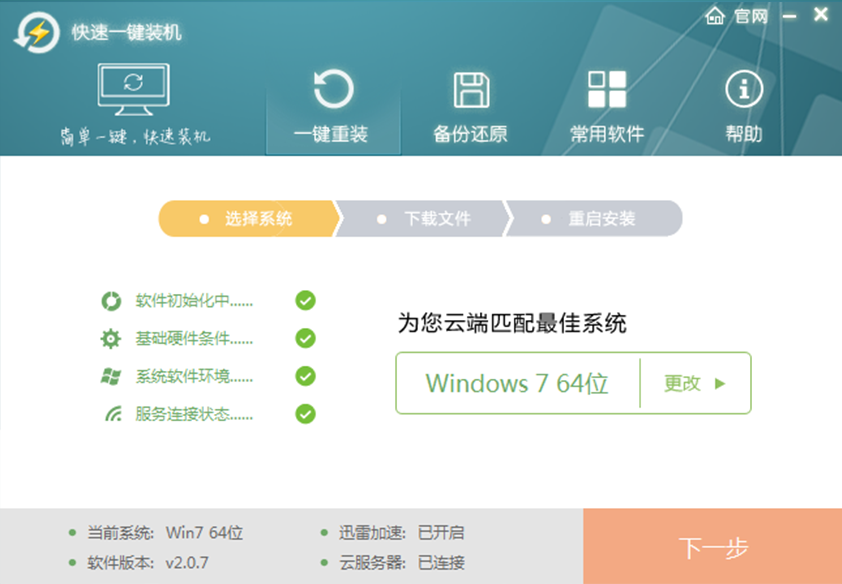The height and width of the screenshot is (584, 842).
Task: Open the 更改 system dropdown
Action: point(695,383)
